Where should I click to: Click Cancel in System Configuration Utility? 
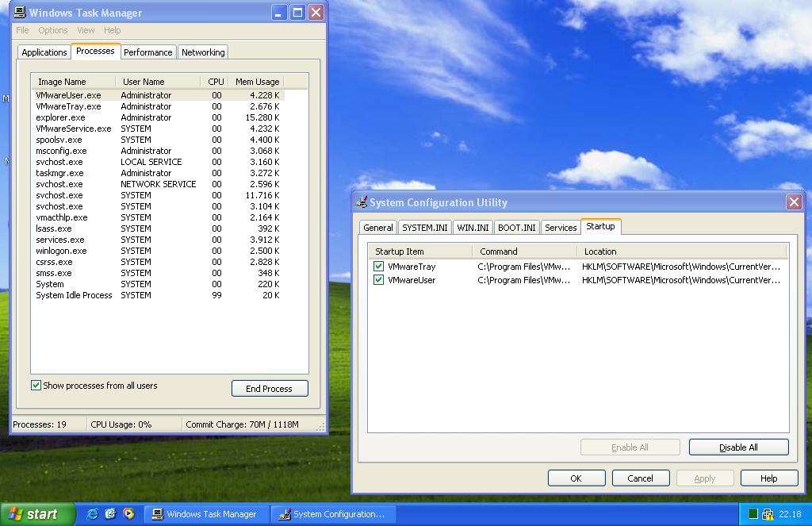(x=641, y=478)
